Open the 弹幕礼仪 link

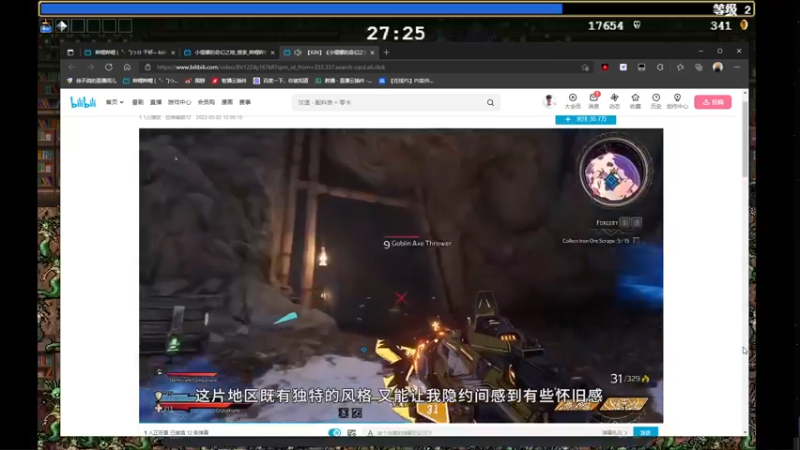(x=615, y=433)
